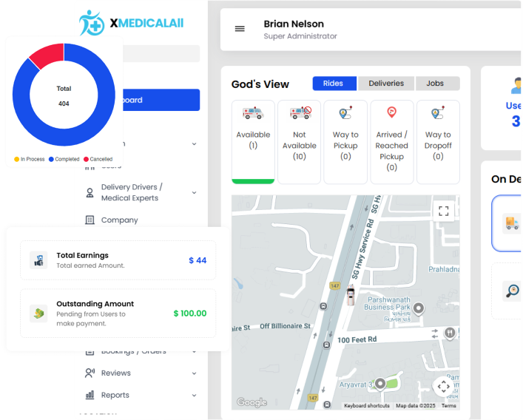
Task: Click the Company building icon
Action: pyautogui.click(x=90, y=220)
